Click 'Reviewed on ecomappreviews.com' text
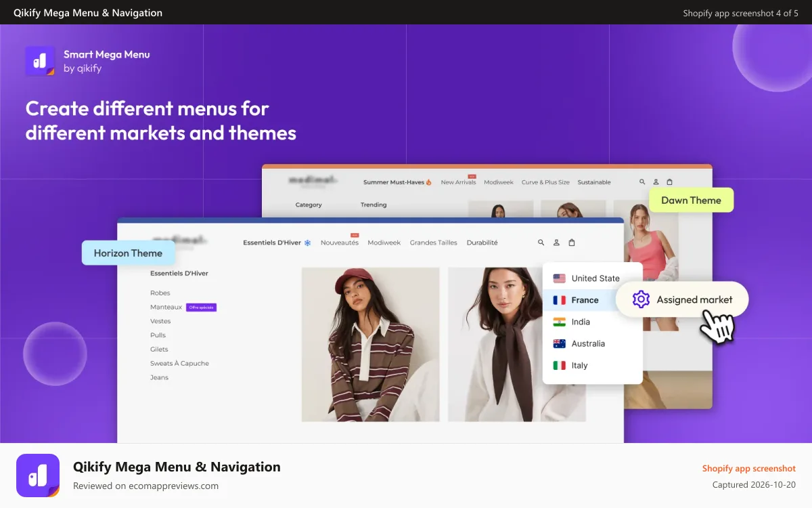 (x=145, y=486)
